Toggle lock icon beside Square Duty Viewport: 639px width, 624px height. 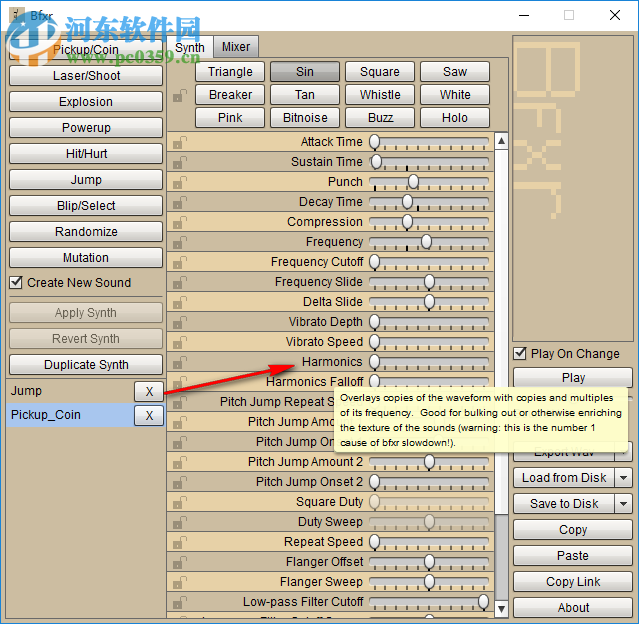[179, 502]
